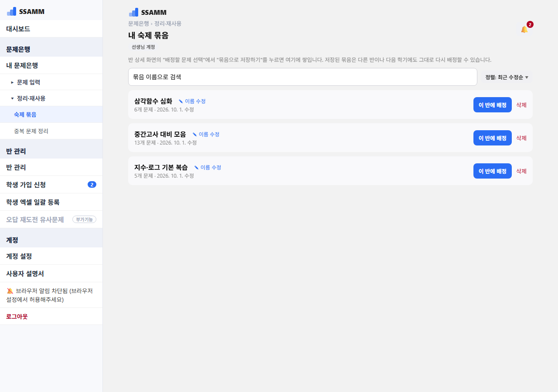Screen dimensions: 558x392
Task: Click pencil icon next to 지수·로그 기본 복습
Action: [197, 167]
